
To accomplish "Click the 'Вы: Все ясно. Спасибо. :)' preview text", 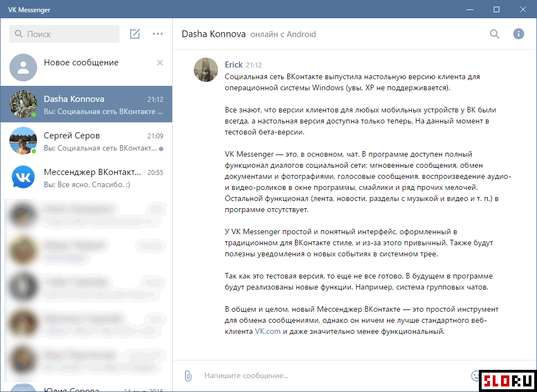I will (87, 185).
